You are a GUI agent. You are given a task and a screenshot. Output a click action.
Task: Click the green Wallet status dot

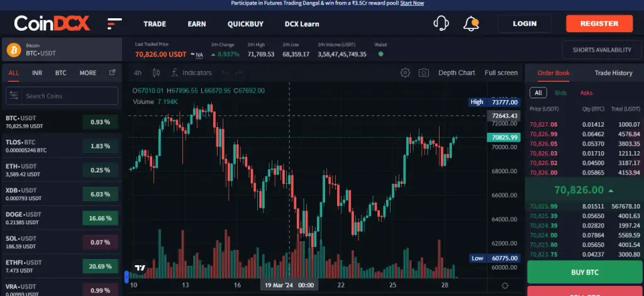[x=380, y=54]
